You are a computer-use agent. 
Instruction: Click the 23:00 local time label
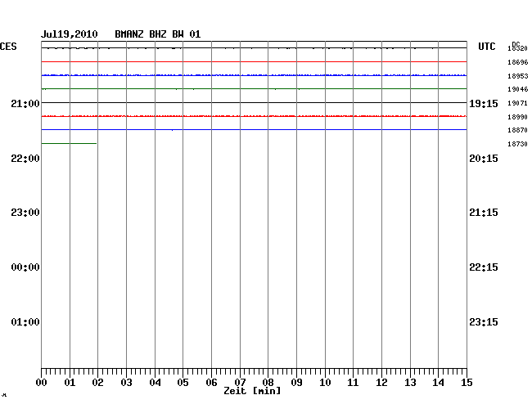click(25, 213)
